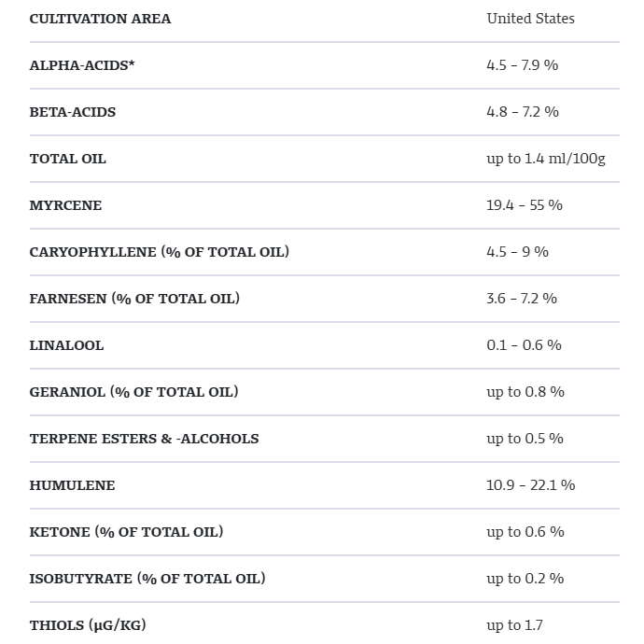
Task: Select the KETONE (% OF TOTAL OIL) label
Action: 127,532
